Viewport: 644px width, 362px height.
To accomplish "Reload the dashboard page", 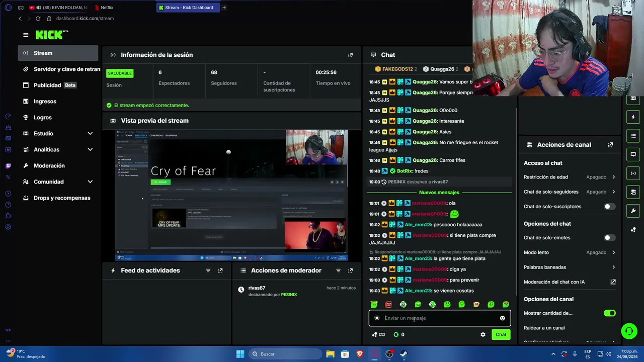I will coord(38,19).
